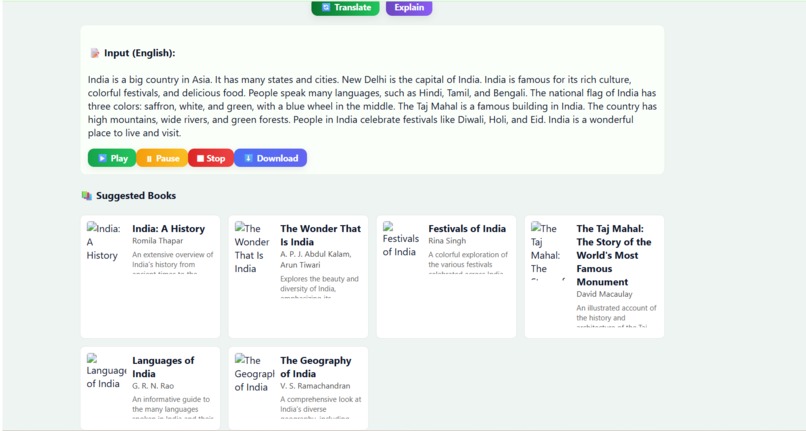
Task: Open the Festivals of India book title
Action: tap(467, 229)
